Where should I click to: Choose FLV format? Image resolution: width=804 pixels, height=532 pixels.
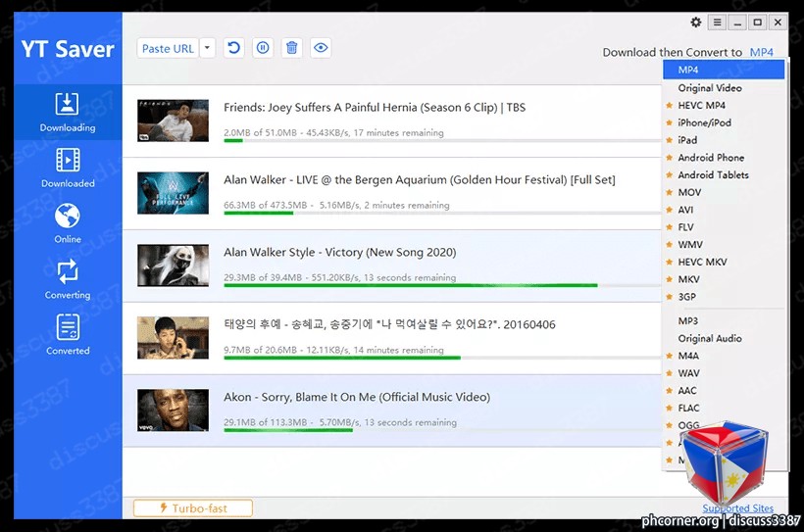point(724,227)
